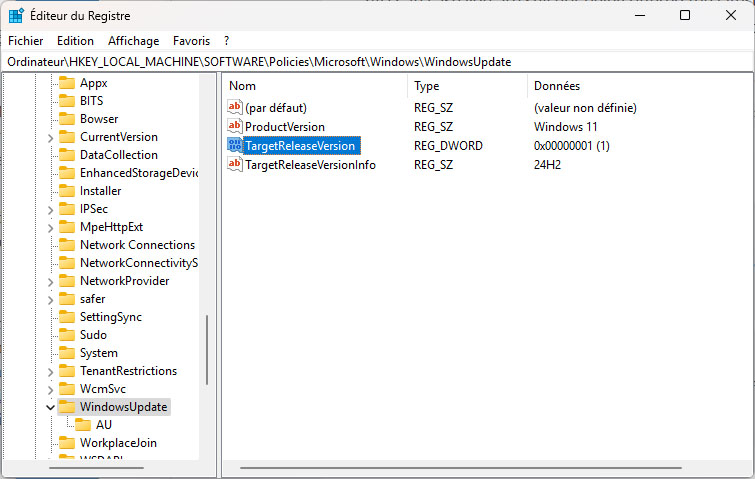Click the string icon of TargetReleaseVersionInfo
755x479 pixels.
click(234, 165)
